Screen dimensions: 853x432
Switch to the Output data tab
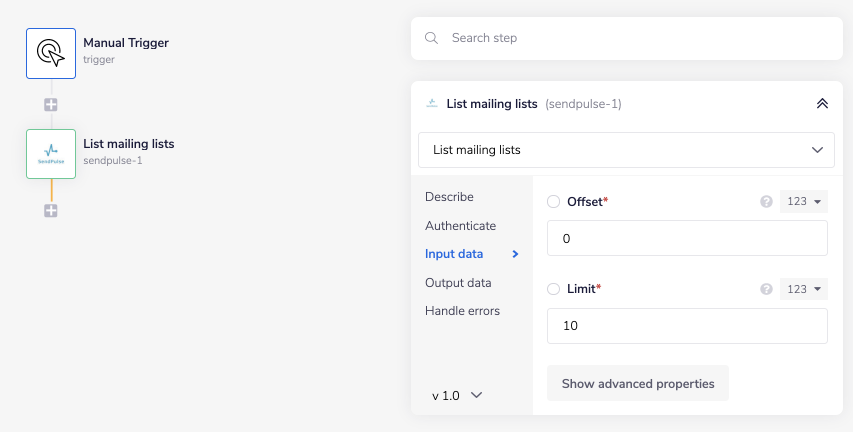tap(458, 283)
